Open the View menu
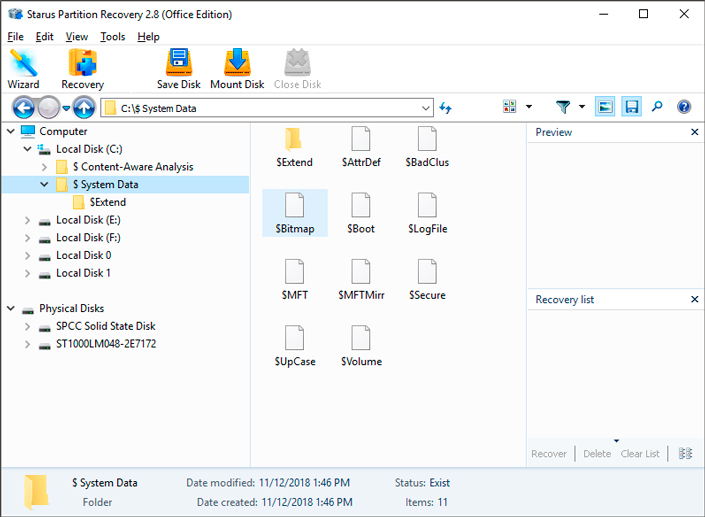Screen dimensions: 705x517 [x=77, y=36]
